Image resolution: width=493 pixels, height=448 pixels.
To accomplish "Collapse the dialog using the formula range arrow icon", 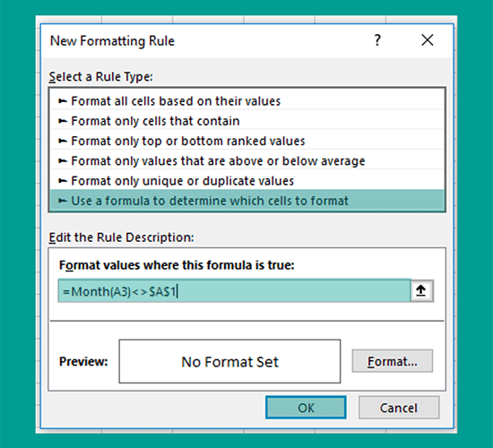I will 421,291.
